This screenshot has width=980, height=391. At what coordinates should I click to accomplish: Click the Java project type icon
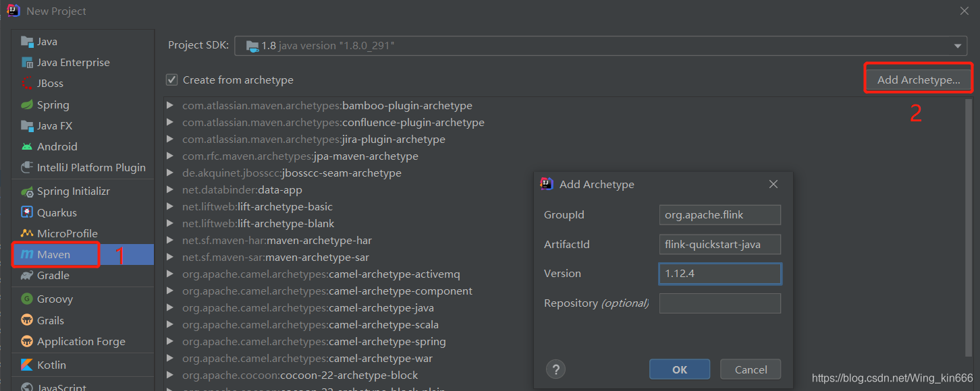click(x=27, y=41)
